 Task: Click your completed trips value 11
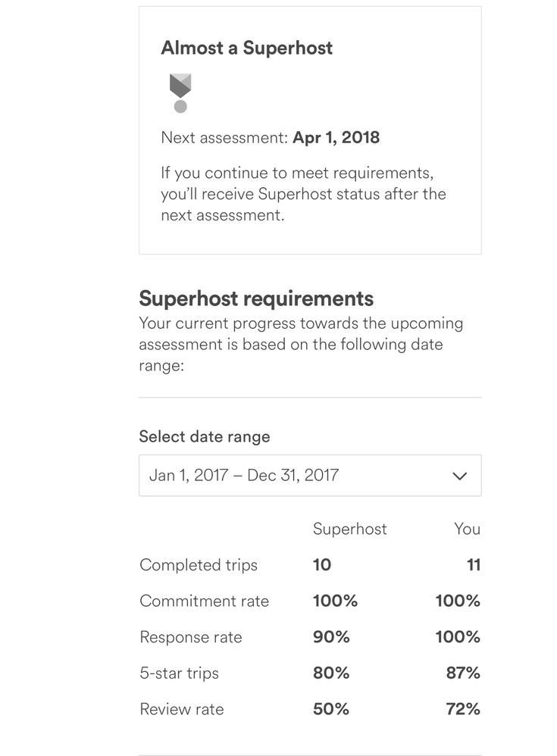tap(474, 565)
